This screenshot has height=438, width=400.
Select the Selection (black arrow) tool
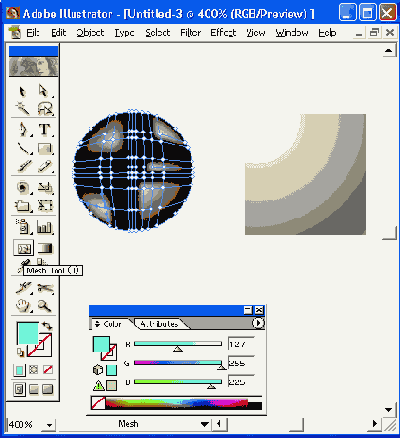point(23,91)
